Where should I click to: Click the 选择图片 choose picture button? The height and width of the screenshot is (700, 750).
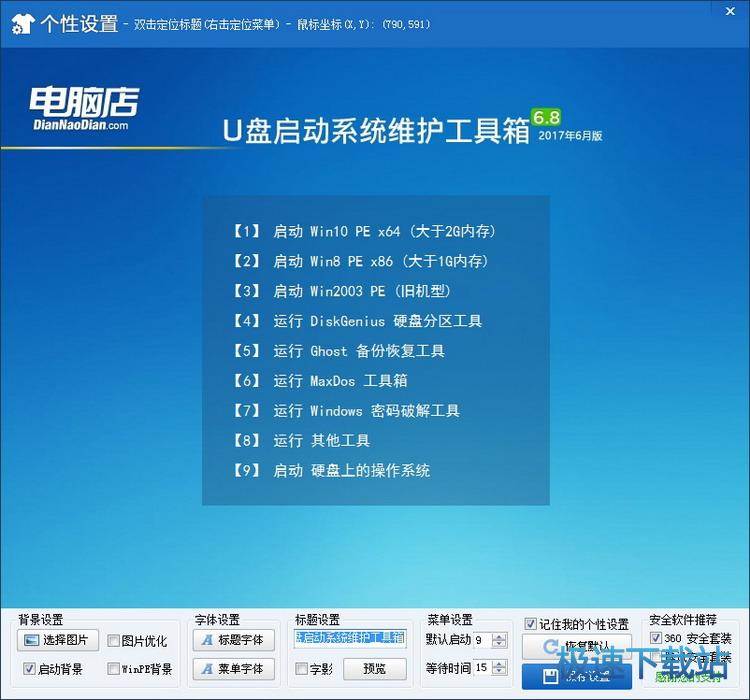pyautogui.click(x=58, y=641)
